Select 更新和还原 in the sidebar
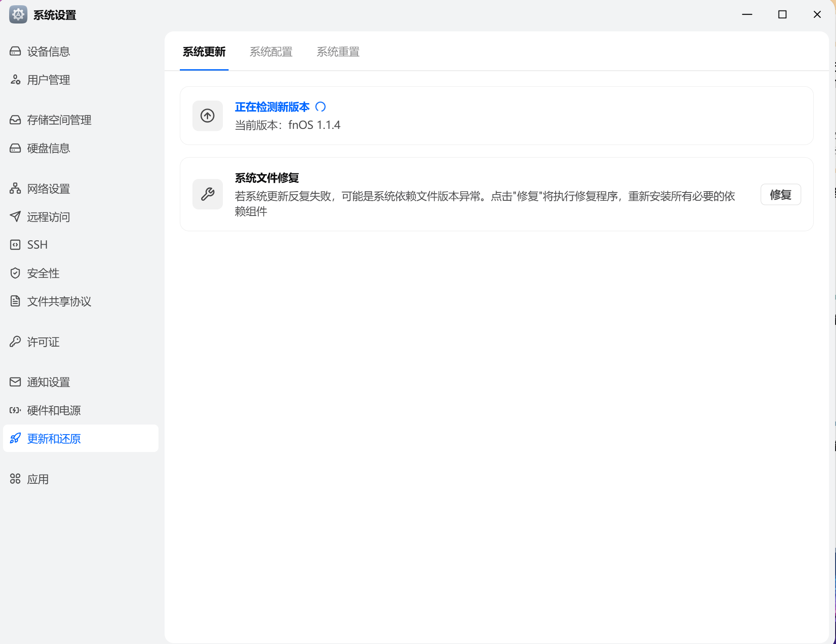 coord(54,438)
